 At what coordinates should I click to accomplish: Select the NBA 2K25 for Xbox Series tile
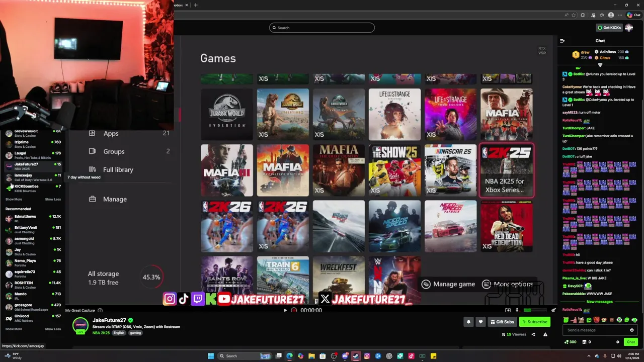507,170
